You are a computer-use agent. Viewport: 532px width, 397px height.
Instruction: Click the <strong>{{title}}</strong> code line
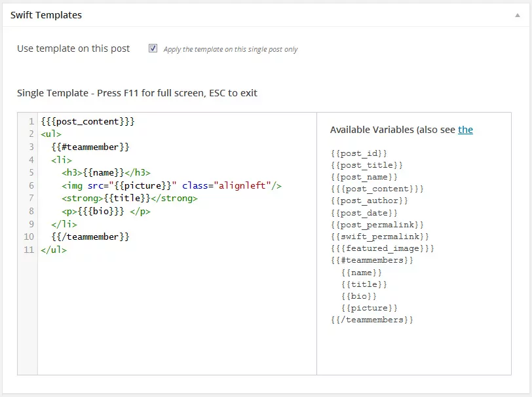click(130, 198)
